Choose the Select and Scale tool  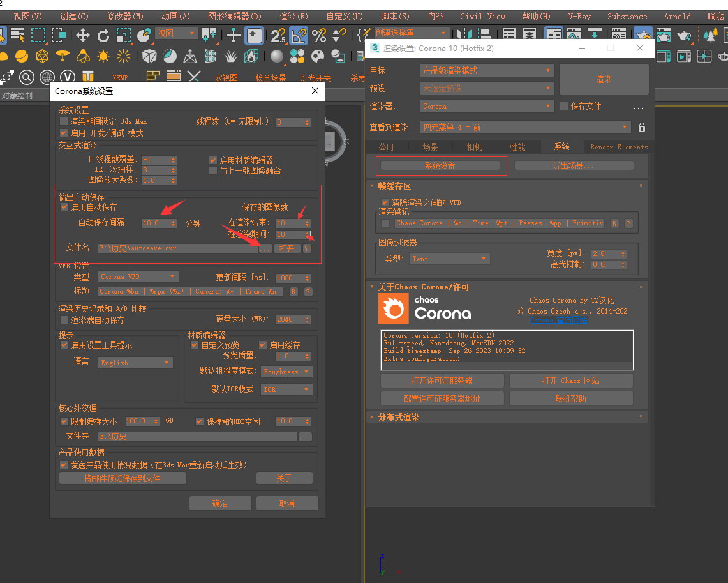[124, 35]
